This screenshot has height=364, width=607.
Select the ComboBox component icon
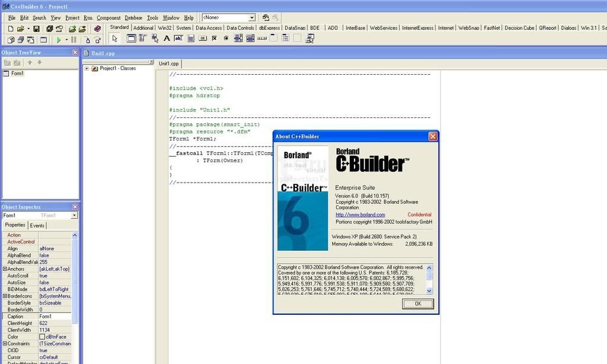pyautogui.click(x=250, y=38)
